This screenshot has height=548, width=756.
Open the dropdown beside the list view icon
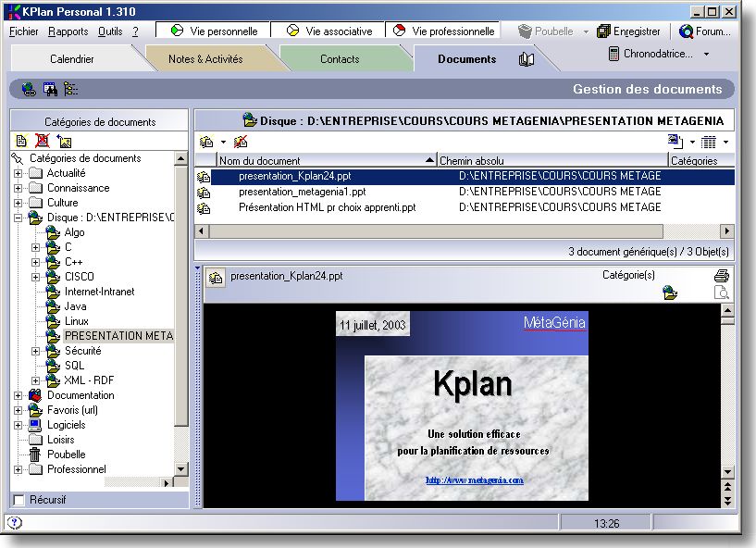coord(725,142)
